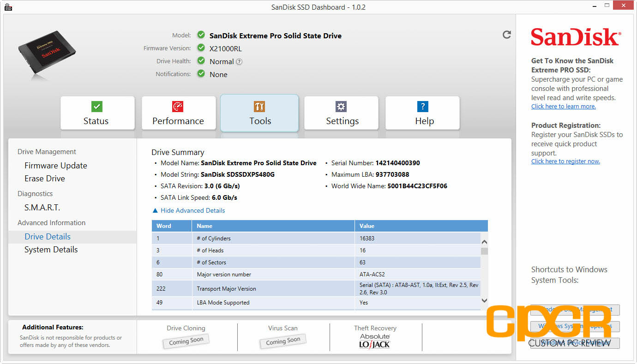Click the value ATA-ACS2
The width and height of the screenshot is (637, 364).
(x=372, y=274)
